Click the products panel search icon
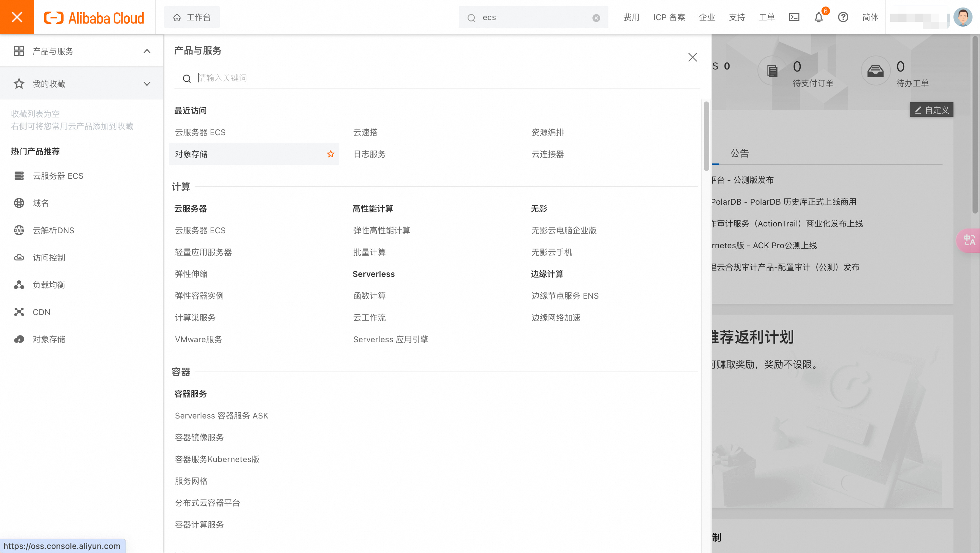Screen dimensions: 980x553 (x=187, y=78)
